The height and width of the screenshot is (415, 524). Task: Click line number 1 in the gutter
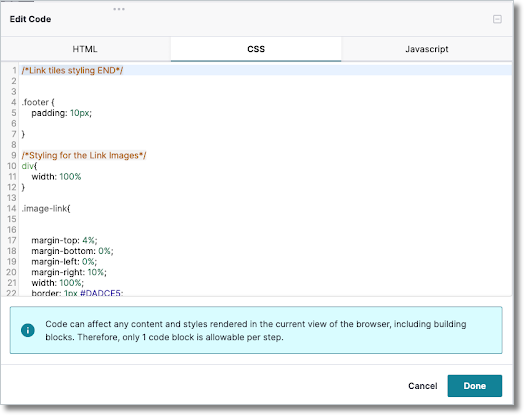(14, 71)
